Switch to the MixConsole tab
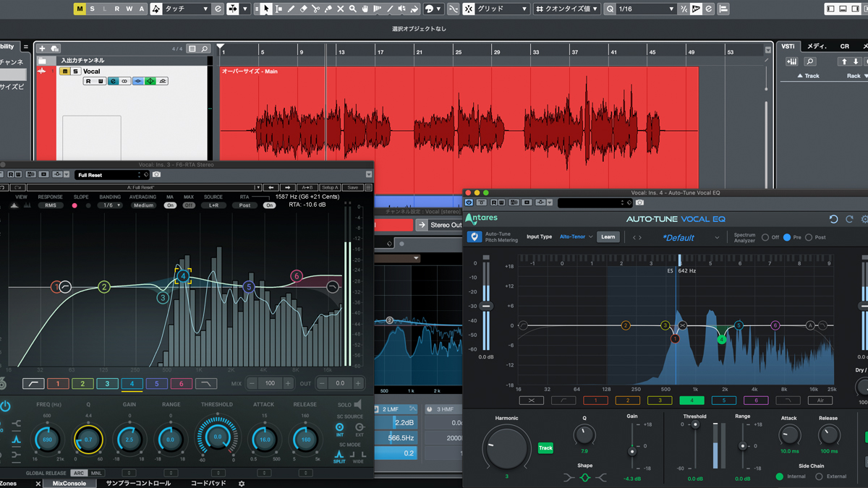Screen dimensions: 868x488 pos(69,483)
